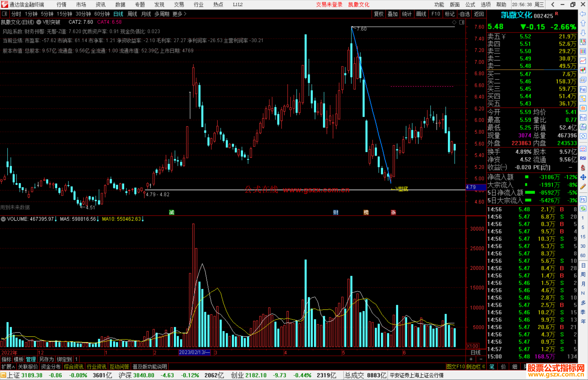Image resolution: width=588 pixels, height=380 pixels.
Task: Click the 复权 button
Action: [379, 14]
